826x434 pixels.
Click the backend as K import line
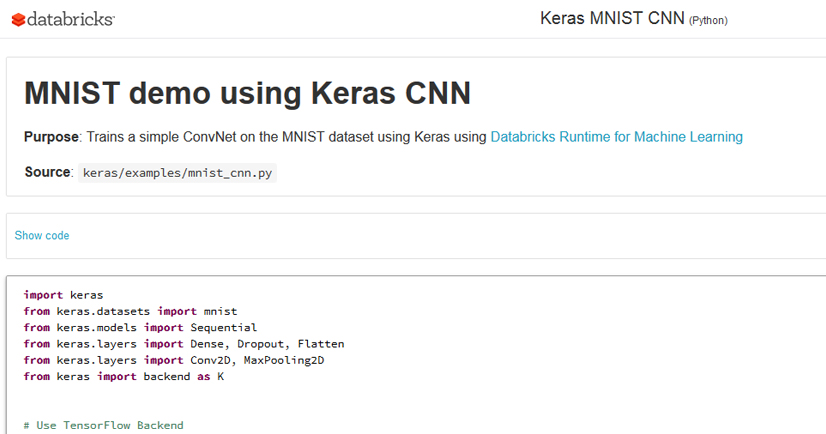click(x=123, y=376)
